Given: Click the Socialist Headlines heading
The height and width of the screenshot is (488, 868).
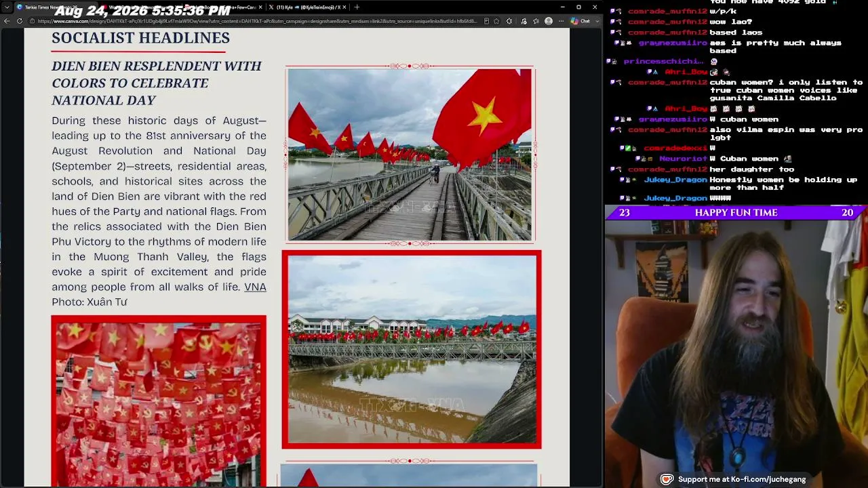Looking at the screenshot, I should click(x=140, y=38).
